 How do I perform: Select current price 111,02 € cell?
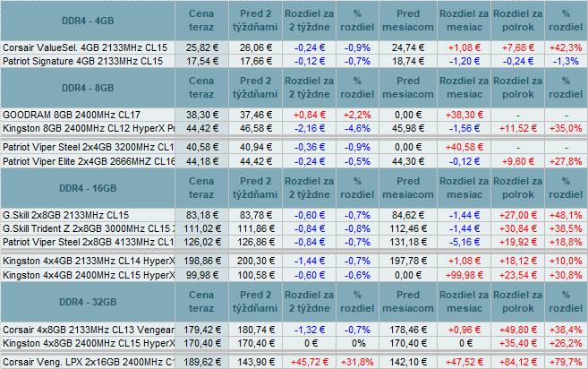click(201, 228)
